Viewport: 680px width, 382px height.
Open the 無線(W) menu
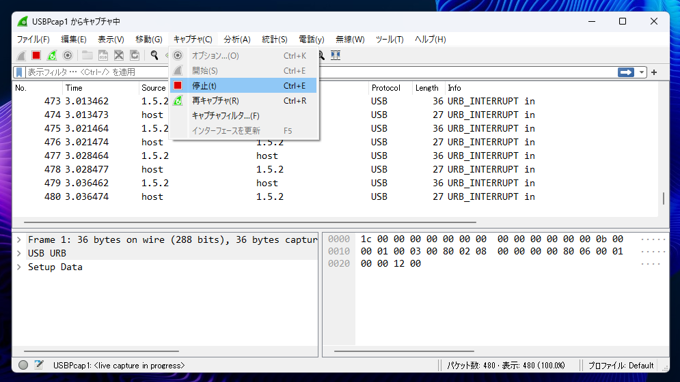[350, 39]
